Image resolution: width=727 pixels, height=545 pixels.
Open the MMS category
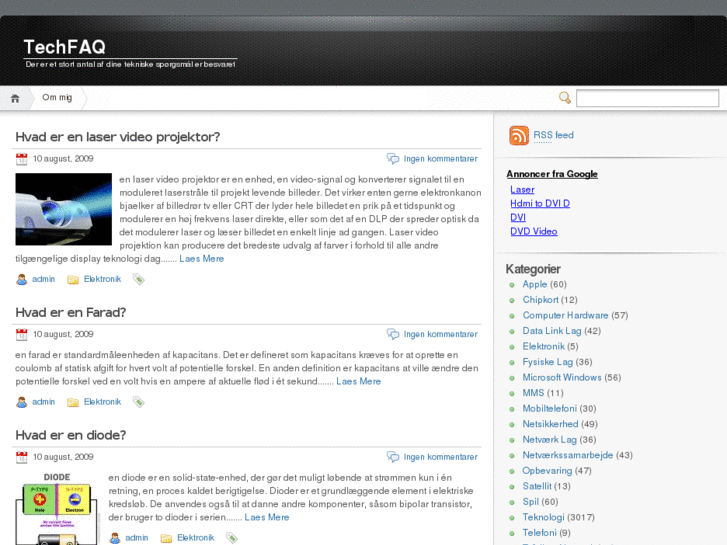533,393
